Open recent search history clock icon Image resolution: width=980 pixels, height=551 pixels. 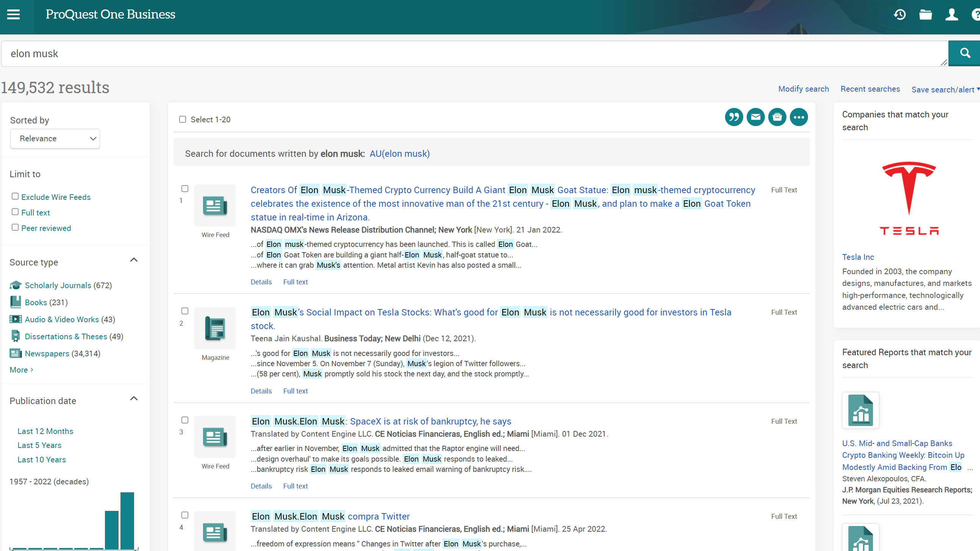[x=900, y=14]
